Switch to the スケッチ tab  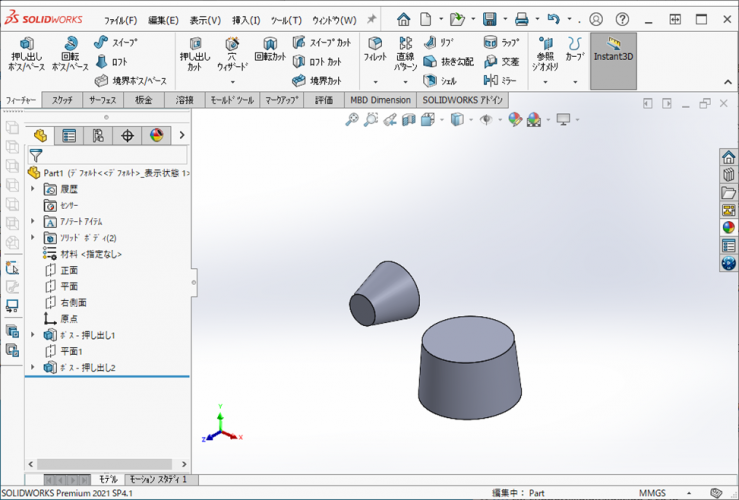(x=62, y=100)
